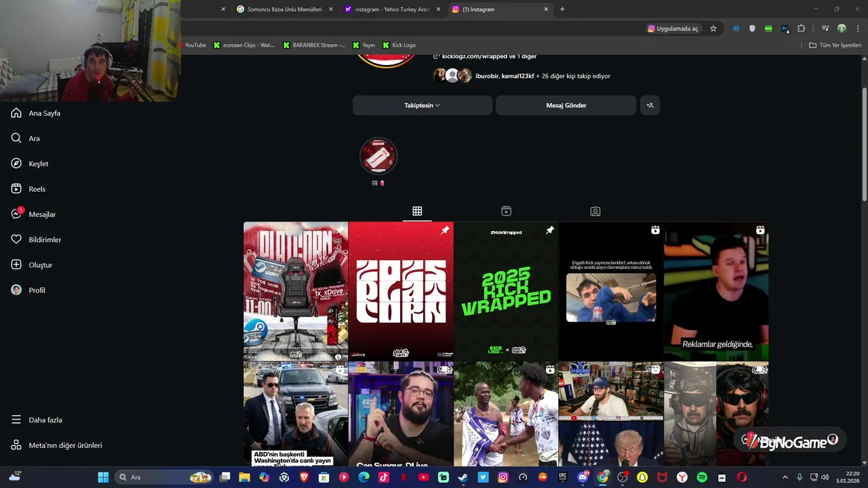Open Spotify from the taskbar

702,477
